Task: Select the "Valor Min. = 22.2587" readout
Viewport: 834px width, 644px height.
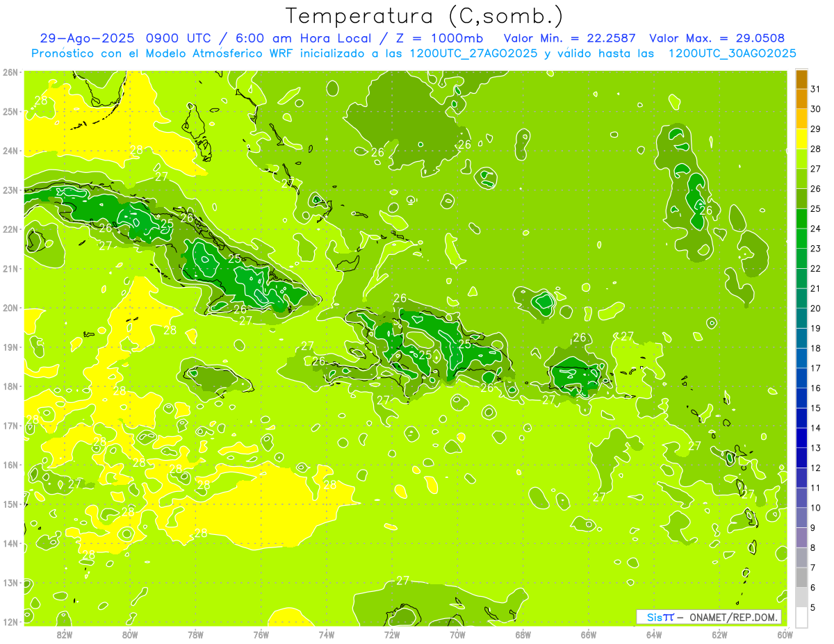Action: pos(570,39)
